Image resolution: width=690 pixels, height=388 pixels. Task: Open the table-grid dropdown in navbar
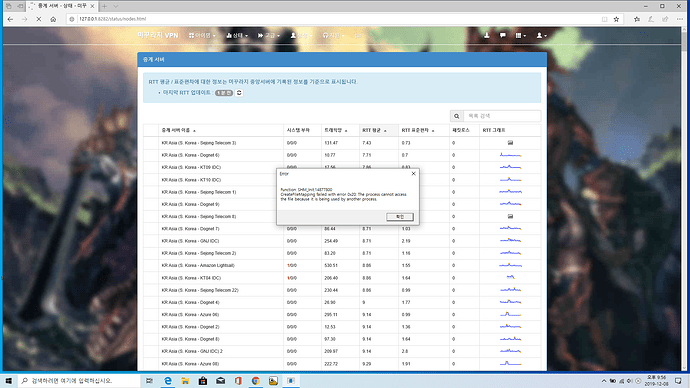[x=521, y=35]
